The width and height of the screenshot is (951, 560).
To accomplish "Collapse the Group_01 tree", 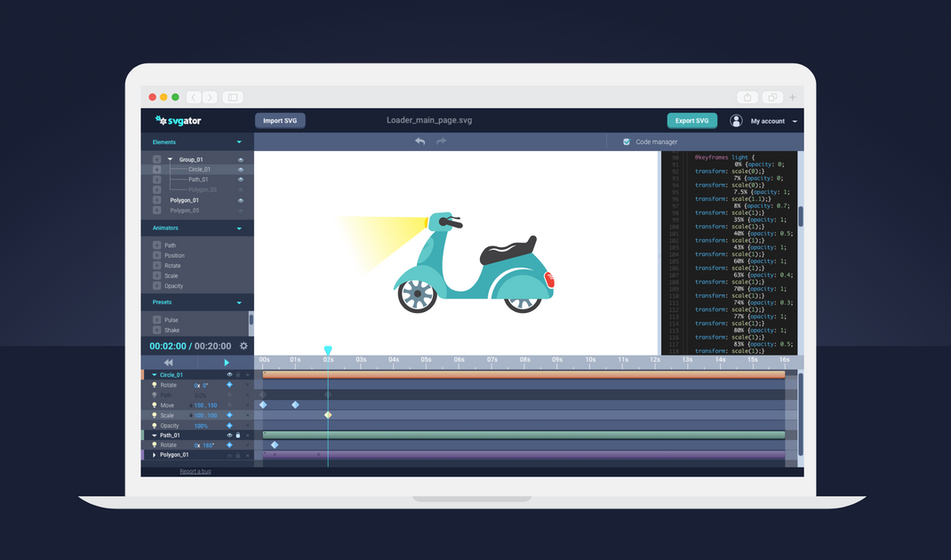I will (170, 158).
